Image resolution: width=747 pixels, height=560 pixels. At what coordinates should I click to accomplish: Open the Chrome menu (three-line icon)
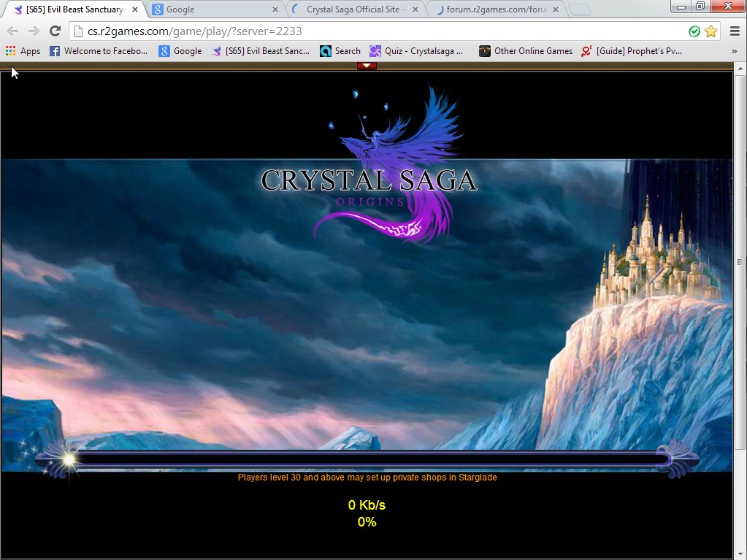coord(735,31)
